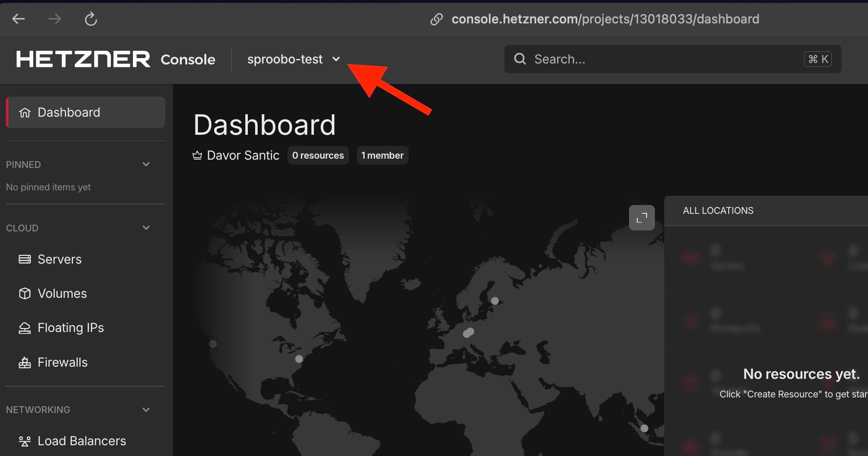Screen dimensions: 868x456
Task: Click the "No pinned items yet" text
Action: click(x=48, y=187)
